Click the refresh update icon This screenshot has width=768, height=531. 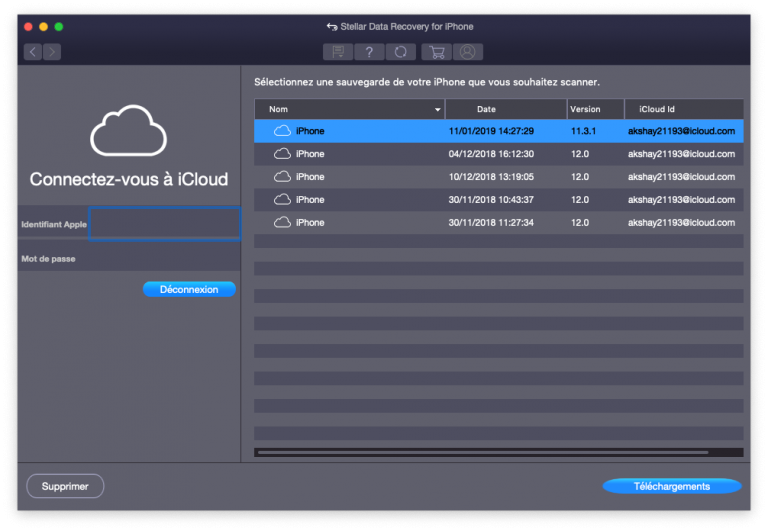(400, 52)
